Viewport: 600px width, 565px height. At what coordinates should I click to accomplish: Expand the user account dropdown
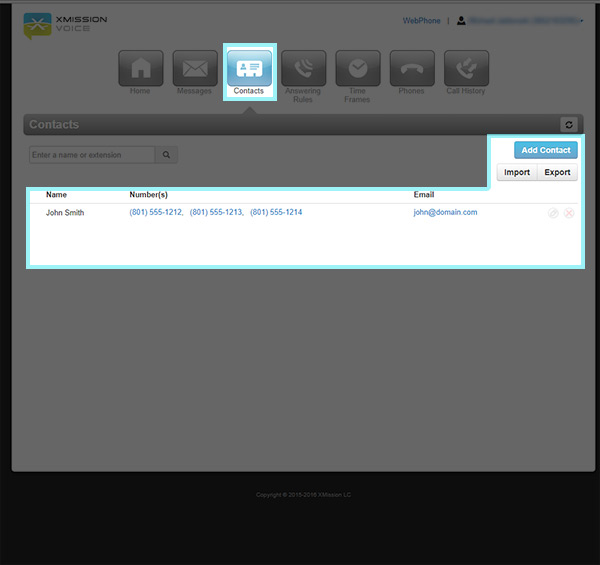pyautogui.click(x=520, y=20)
